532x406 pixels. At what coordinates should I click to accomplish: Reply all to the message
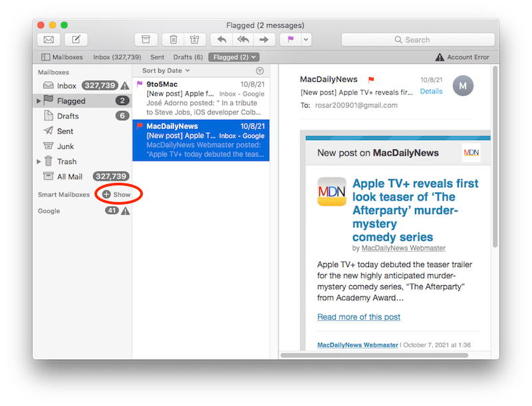tap(243, 39)
